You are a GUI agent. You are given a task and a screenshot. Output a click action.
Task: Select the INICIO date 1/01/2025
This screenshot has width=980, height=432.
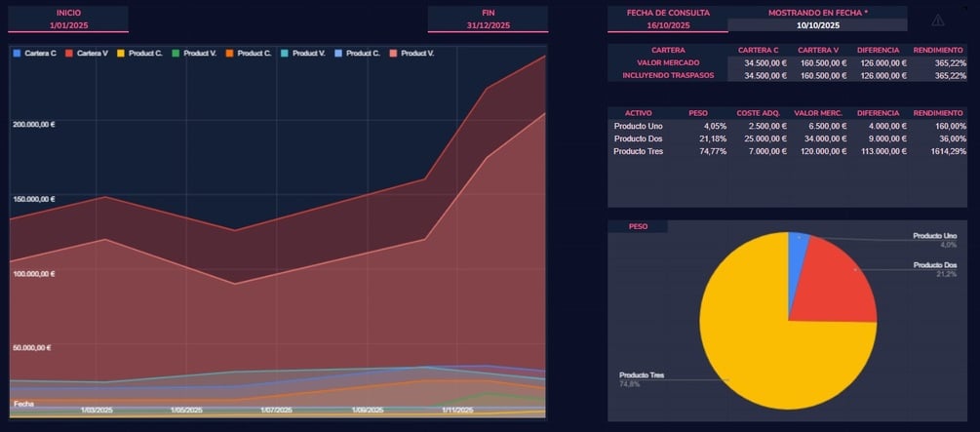pyautogui.click(x=68, y=25)
